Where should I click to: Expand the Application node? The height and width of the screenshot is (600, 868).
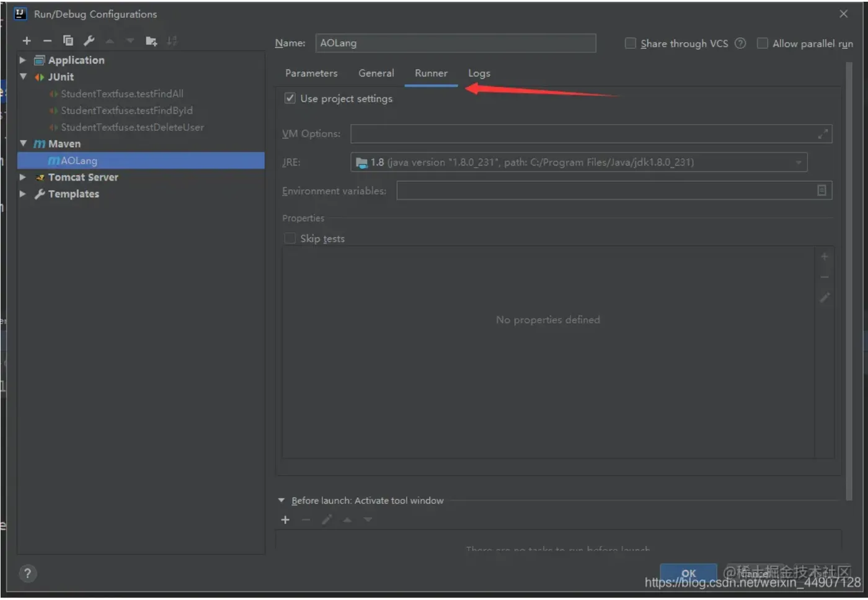click(x=23, y=60)
